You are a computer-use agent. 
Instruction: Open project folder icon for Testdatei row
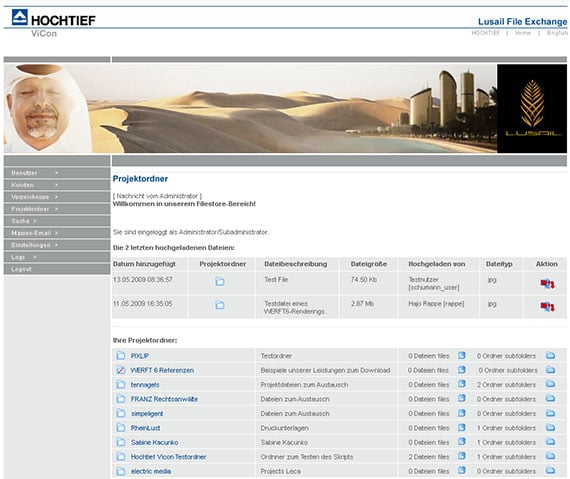tap(220, 305)
